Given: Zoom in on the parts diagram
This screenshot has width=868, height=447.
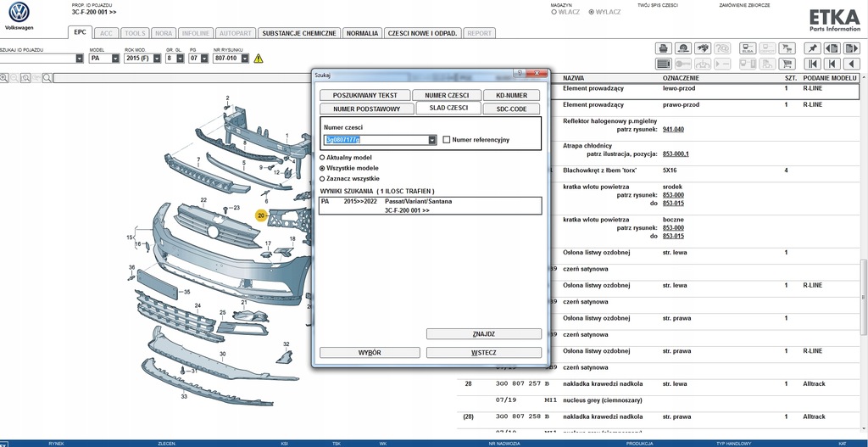Looking at the screenshot, I should [x=4, y=78].
